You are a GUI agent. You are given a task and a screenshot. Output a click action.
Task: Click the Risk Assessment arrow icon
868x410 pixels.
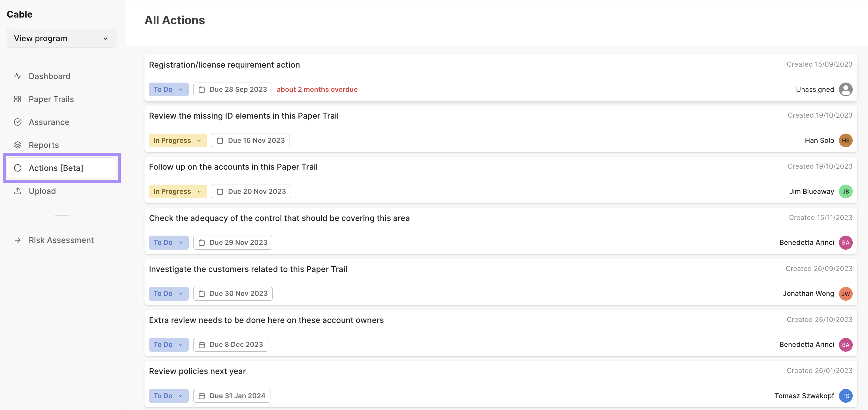18,240
